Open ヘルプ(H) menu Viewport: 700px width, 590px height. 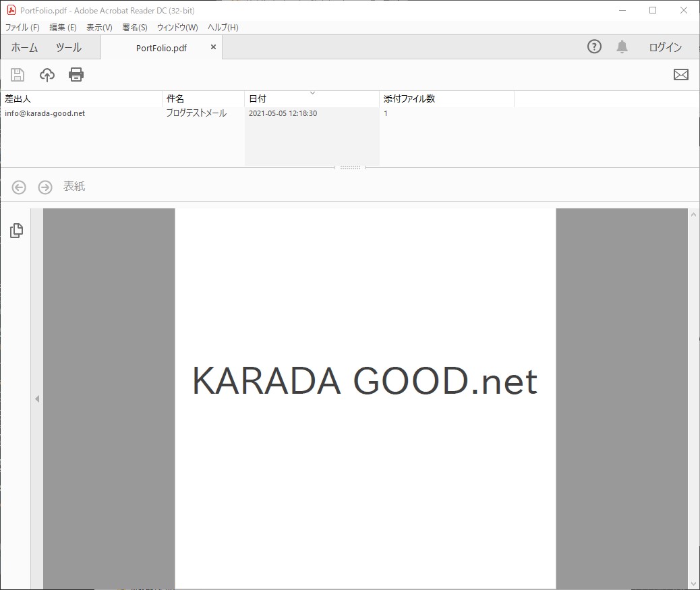tap(223, 28)
